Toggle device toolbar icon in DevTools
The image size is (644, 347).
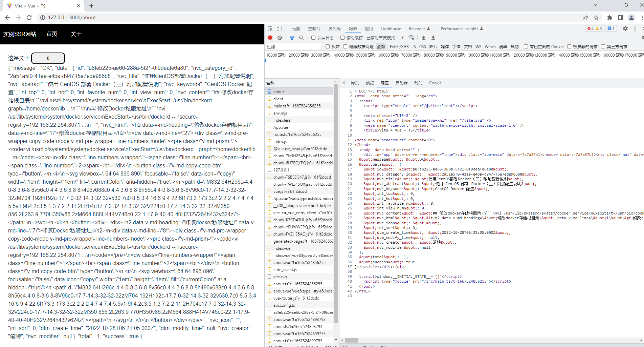tap(279, 29)
